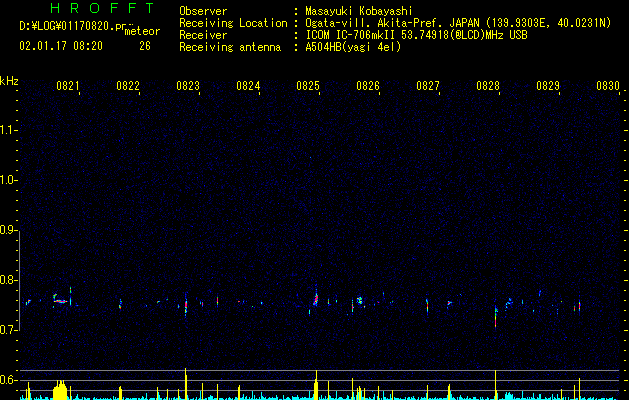
Task: Click the 0827 time marker
Action: (428, 86)
